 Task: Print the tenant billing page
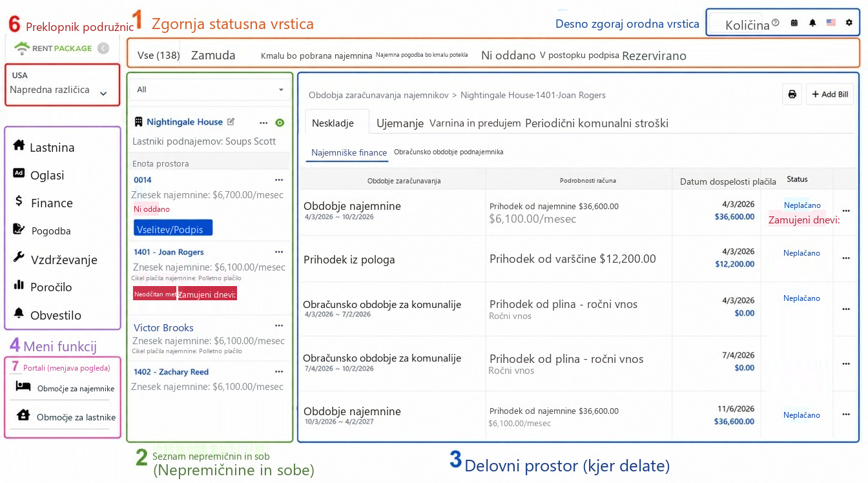click(792, 94)
